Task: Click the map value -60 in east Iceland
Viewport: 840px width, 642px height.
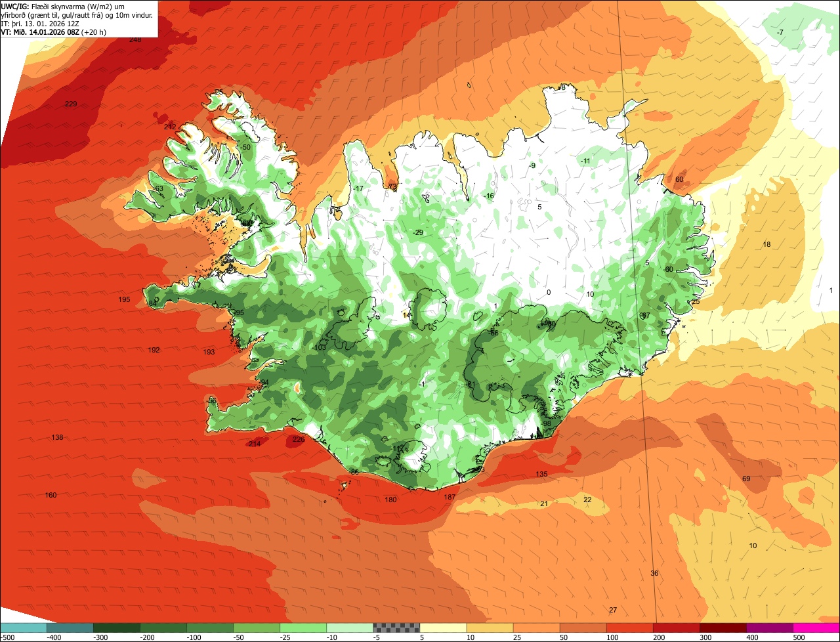Action: pos(668,269)
